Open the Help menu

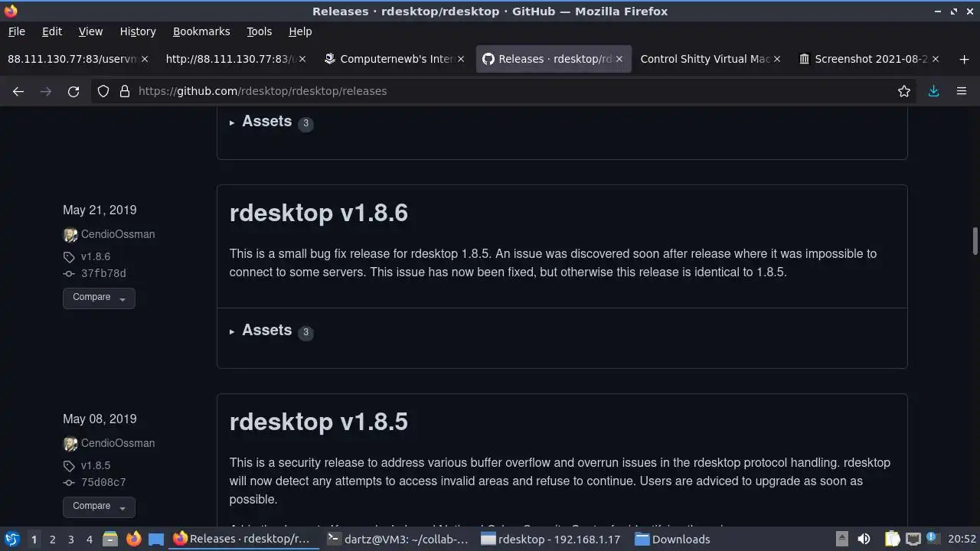click(x=300, y=31)
